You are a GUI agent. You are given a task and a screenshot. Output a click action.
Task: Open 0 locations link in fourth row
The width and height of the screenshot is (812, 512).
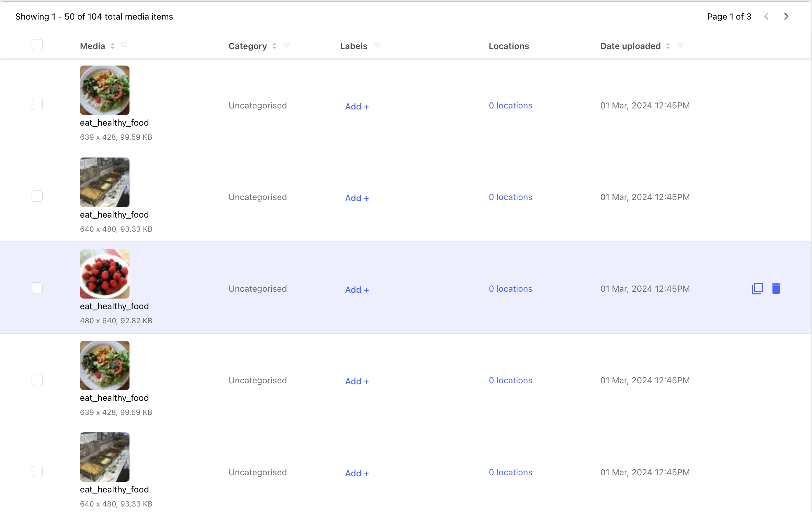[510, 380]
